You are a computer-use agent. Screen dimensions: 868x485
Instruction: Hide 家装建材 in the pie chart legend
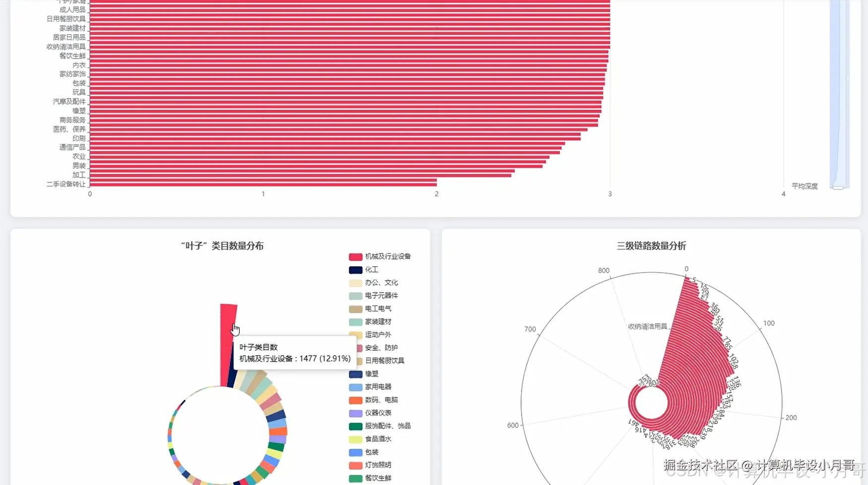pos(370,322)
